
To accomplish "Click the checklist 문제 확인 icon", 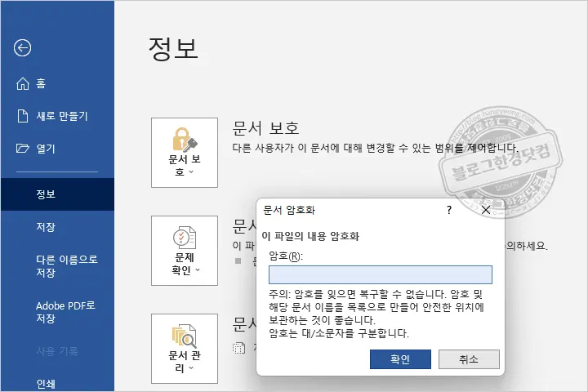I will [x=185, y=238].
